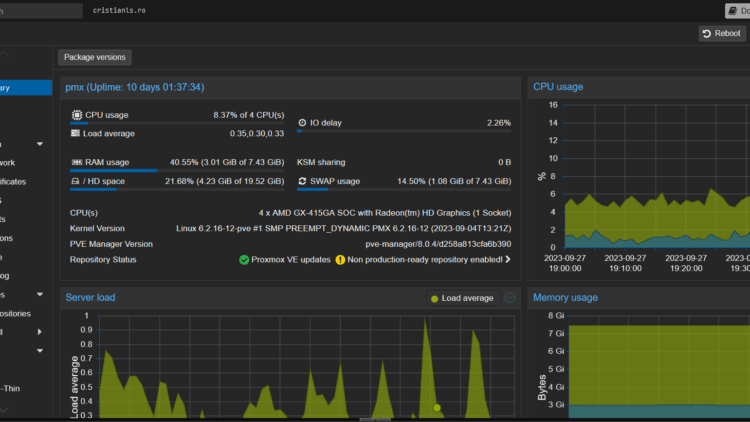Click the SWAP usage progress bar
Viewport: 750px width, 422px height.
click(404, 189)
